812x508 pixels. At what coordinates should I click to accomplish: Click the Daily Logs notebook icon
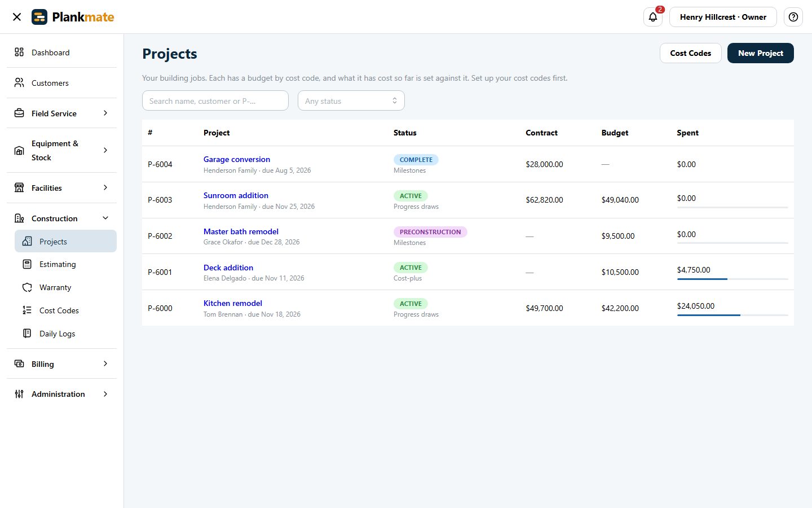[x=27, y=333]
